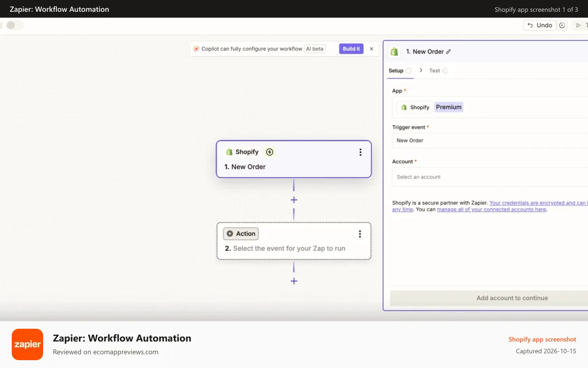Open 'Your credentials are encrypted' link
The width and height of the screenshot is (588, 368).
tap(538, 203)
